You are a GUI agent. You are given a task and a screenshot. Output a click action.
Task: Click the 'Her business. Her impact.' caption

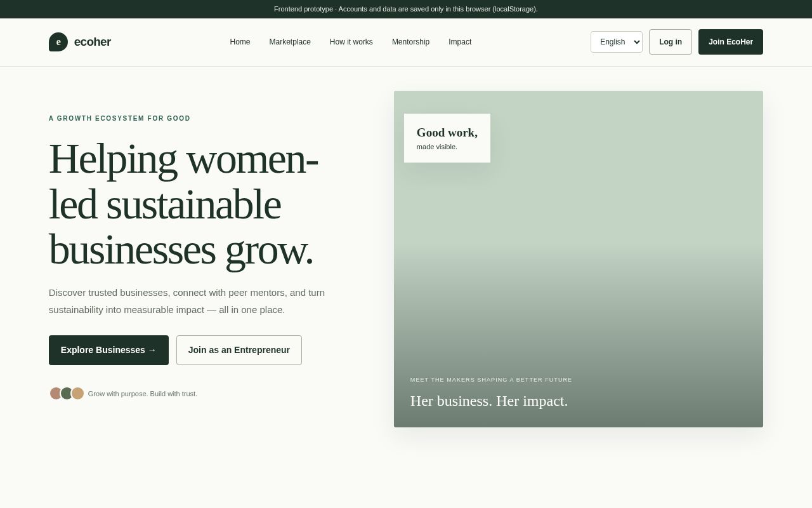[489, 401]
